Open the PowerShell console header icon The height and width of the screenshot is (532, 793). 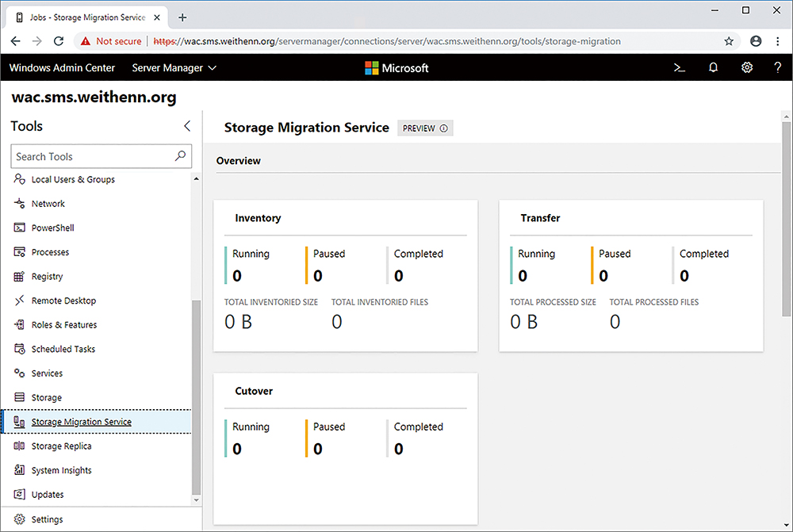(x=680, y=67)
